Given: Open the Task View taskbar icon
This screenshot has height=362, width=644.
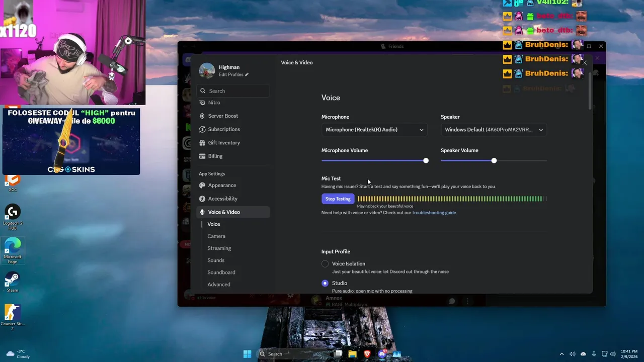Looking at the screenshot, I should tap(339, 354).
